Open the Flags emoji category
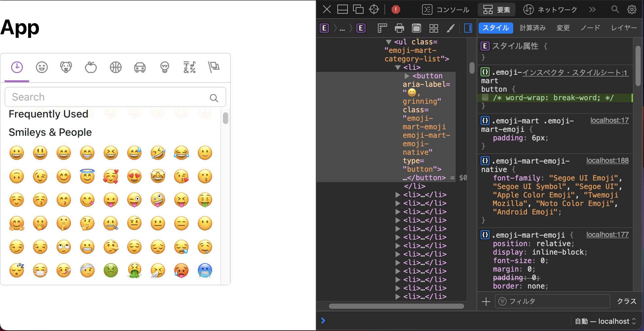This screenshot has height=331, width=644. click(x=214, y=68)
